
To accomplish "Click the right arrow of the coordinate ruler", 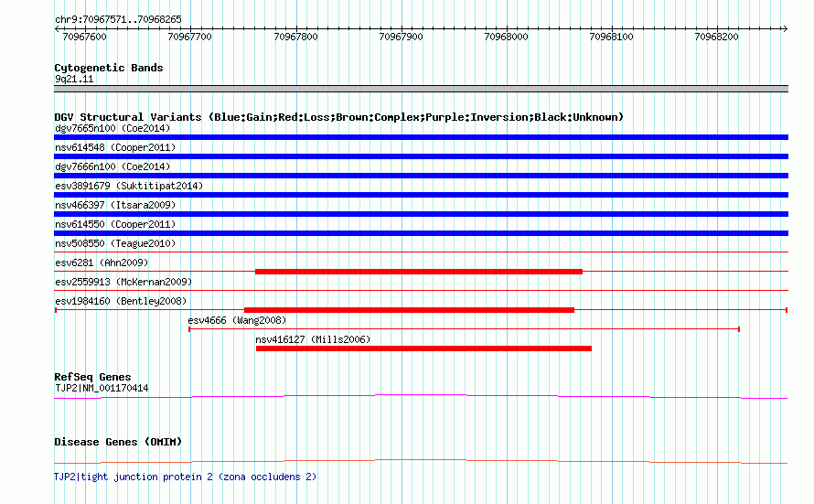I will 785,29.
